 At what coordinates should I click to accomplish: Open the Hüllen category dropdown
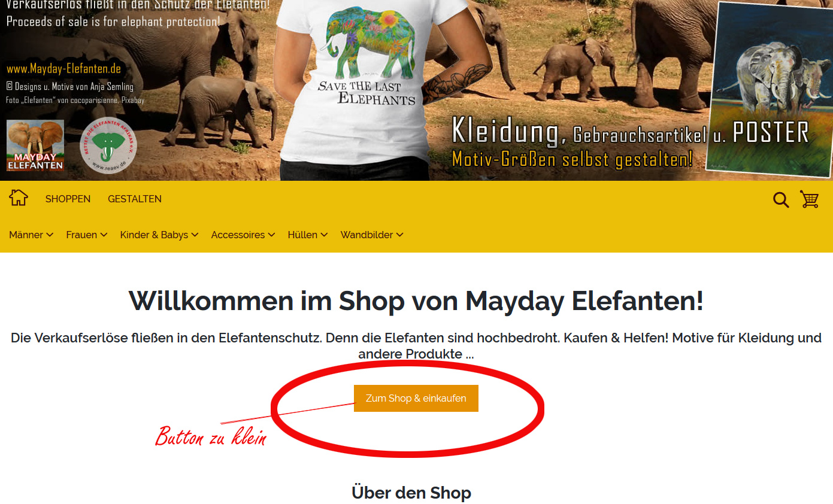[308, 235]
